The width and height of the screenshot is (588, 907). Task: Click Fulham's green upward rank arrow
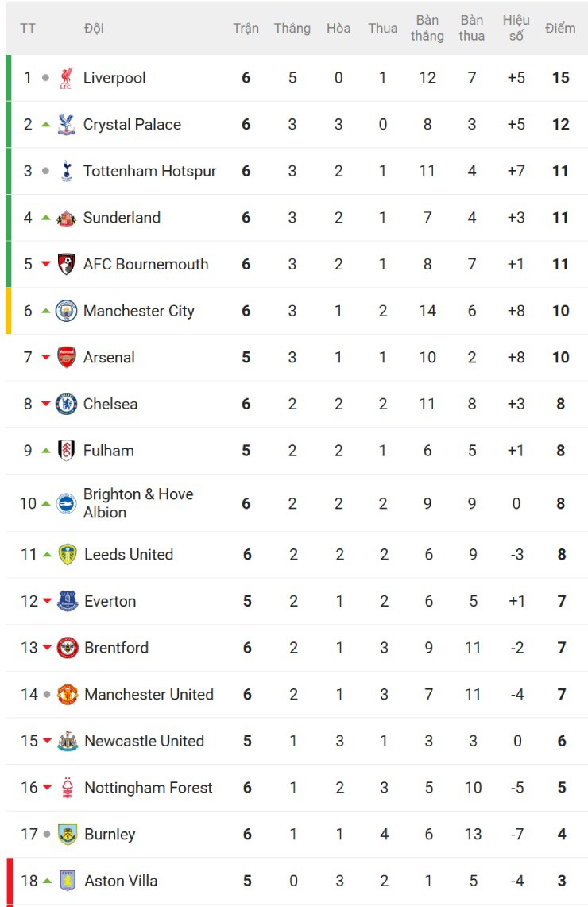coord(46,451)
